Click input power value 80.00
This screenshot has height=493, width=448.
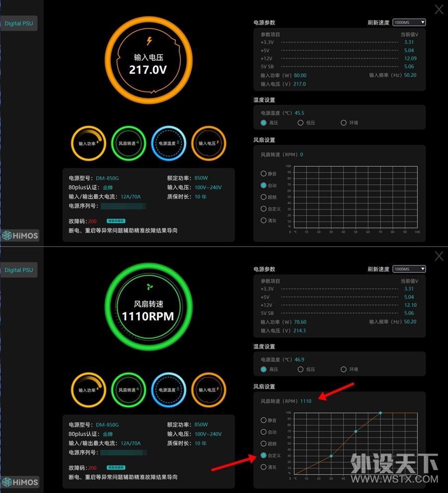click(300, 76)
